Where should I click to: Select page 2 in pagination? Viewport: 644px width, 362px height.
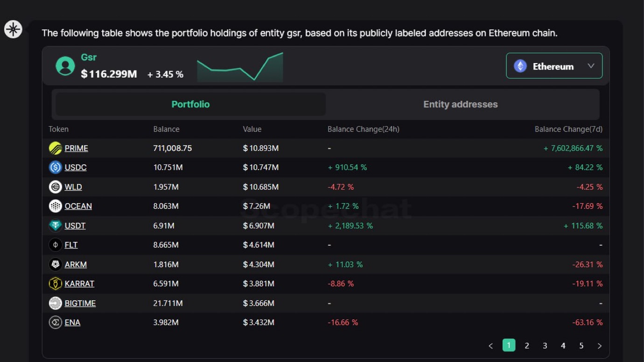(527, 346)
